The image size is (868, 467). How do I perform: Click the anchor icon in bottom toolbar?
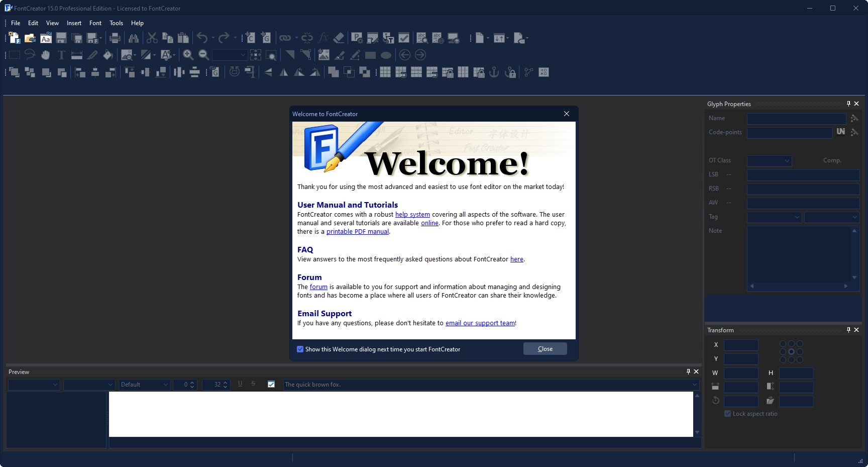click(494, 72)
